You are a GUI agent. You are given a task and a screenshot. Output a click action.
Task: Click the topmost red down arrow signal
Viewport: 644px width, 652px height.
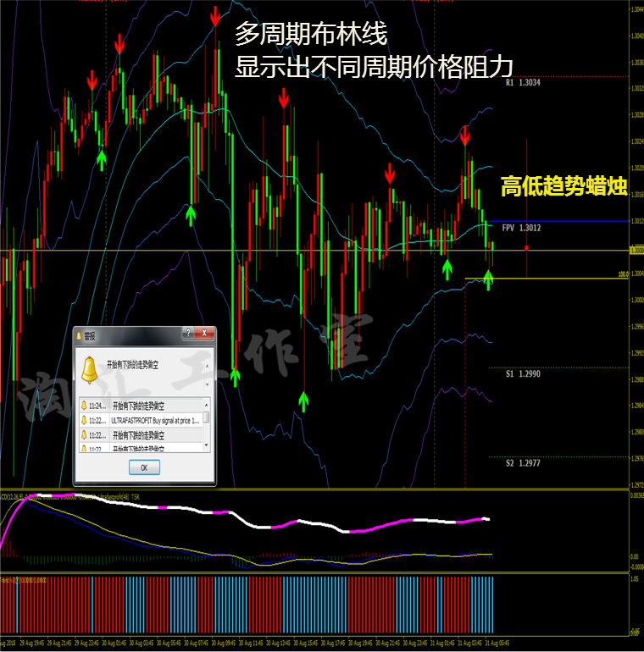coord(215,17)
